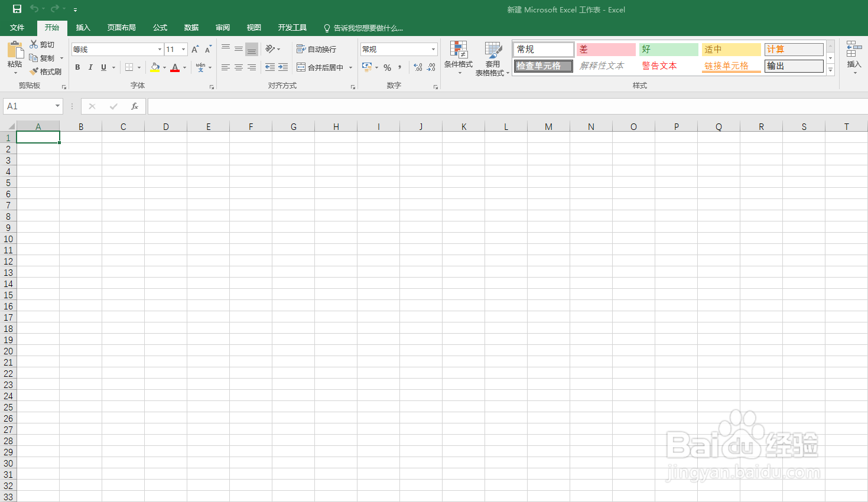Toggle Bold formatting
868x502 pixels.
pos(77,67)
